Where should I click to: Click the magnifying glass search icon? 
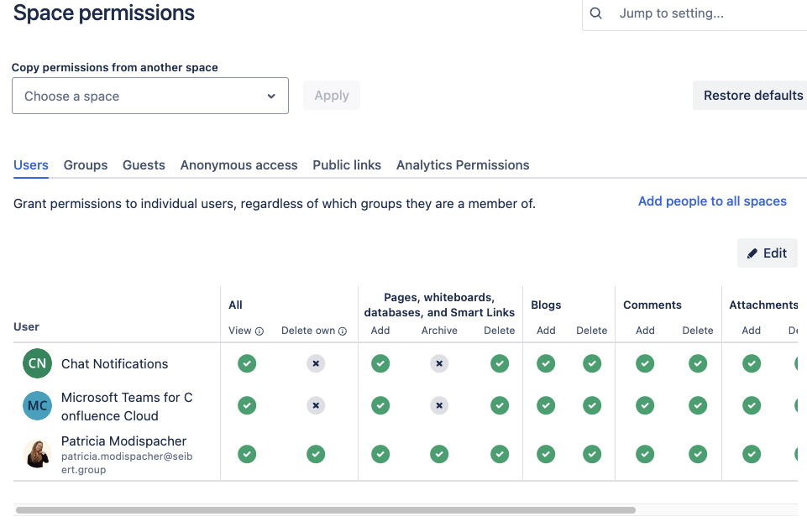coord(596,13)
